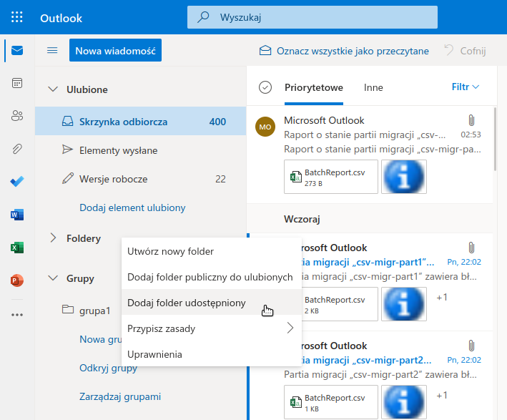Choose 'Dodaj folder udostępniony' menu item

click(187, 303)
